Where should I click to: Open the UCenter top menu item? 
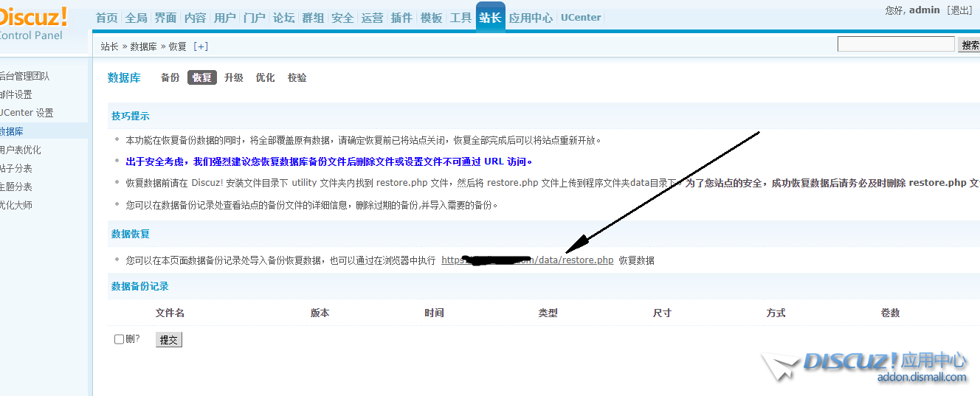coord(581,18)
